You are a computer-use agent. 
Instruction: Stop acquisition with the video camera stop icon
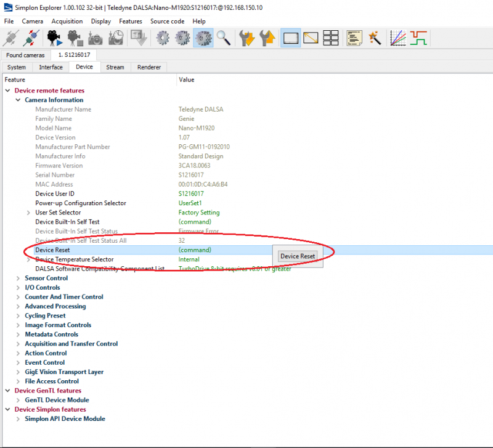pyautogui.click(x=75, y=38)
